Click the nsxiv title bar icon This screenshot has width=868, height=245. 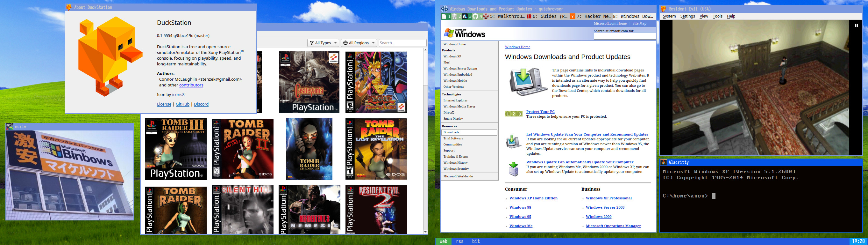(10, 127)
